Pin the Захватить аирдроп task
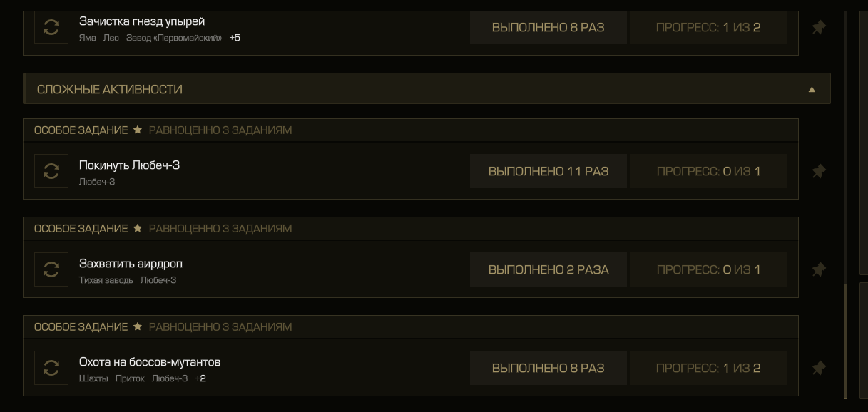868x412 pixels. tap(819, 269)
